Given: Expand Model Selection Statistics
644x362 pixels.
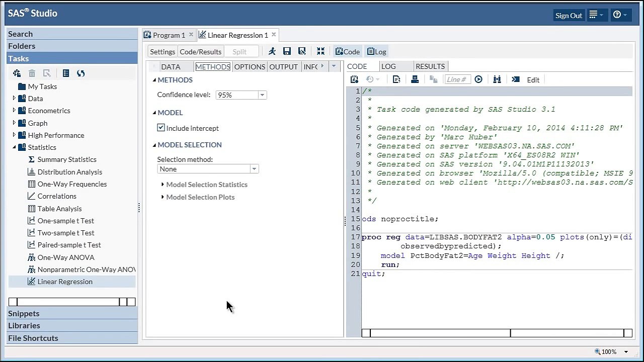Looking at the screenshot, I should [163, 185].
